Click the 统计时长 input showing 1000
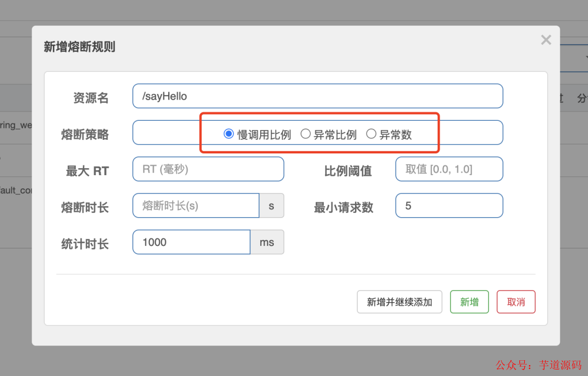Screen dimensions: 588x376 [191, 242]
